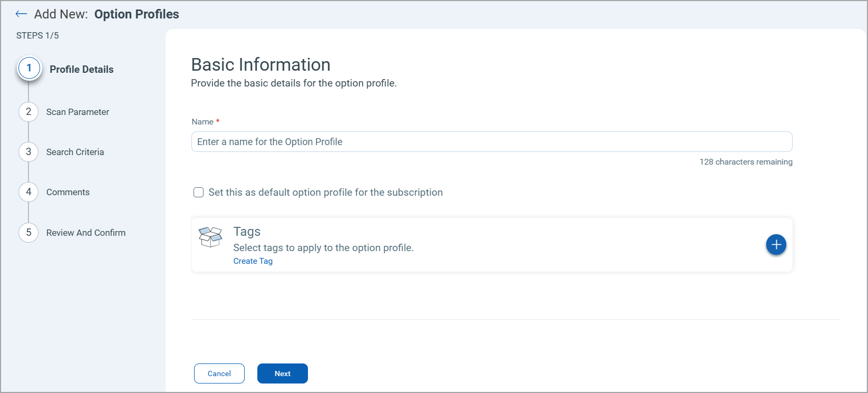
Task: Click the '128 characters remaining' text
Action: [746, 162]
